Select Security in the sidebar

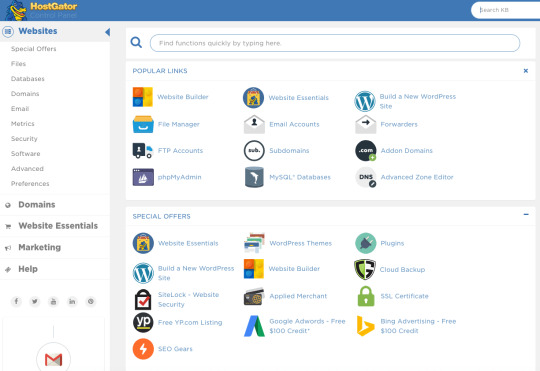click(24, 138)
